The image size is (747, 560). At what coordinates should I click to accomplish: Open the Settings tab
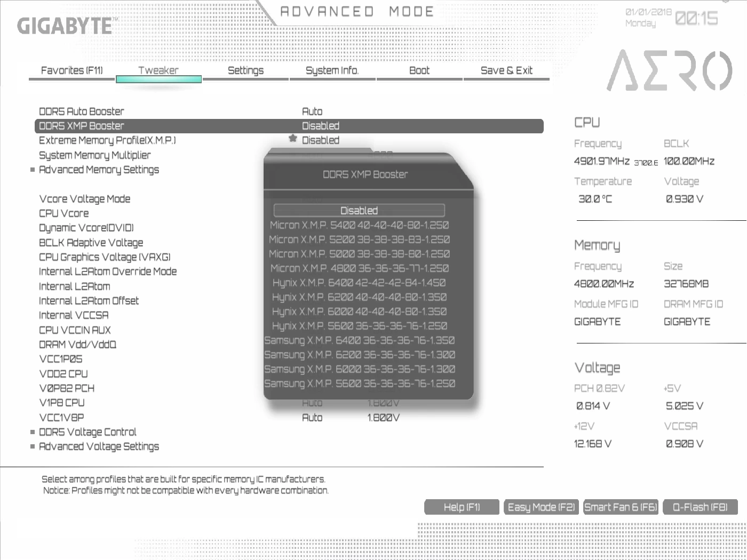click(245, 70)
